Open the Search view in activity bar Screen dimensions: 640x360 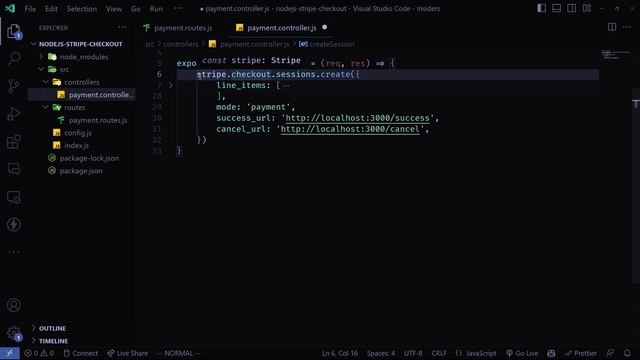tap(14, 58)
